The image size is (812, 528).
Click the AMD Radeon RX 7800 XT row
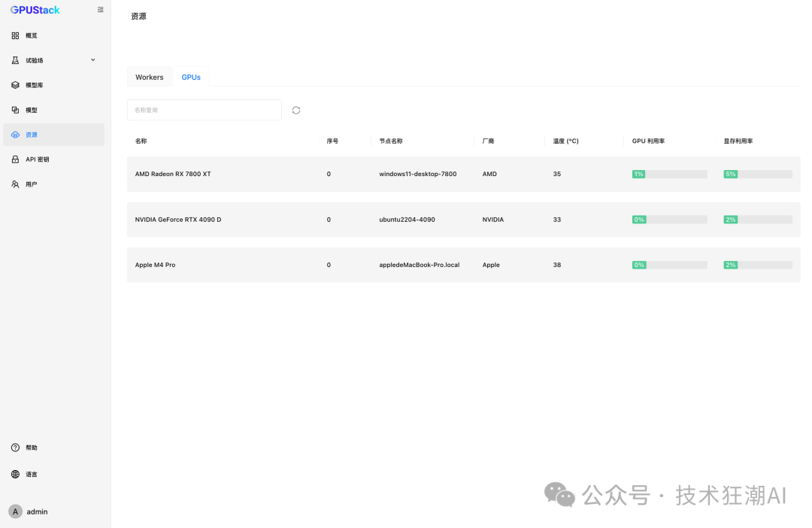(x=463, y=174)
